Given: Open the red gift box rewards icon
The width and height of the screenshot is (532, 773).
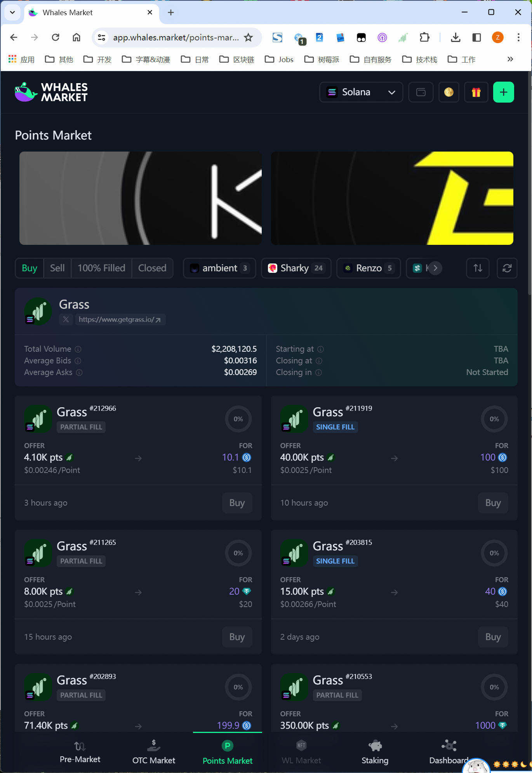Looking at the screenshot, I should (476, 92).
